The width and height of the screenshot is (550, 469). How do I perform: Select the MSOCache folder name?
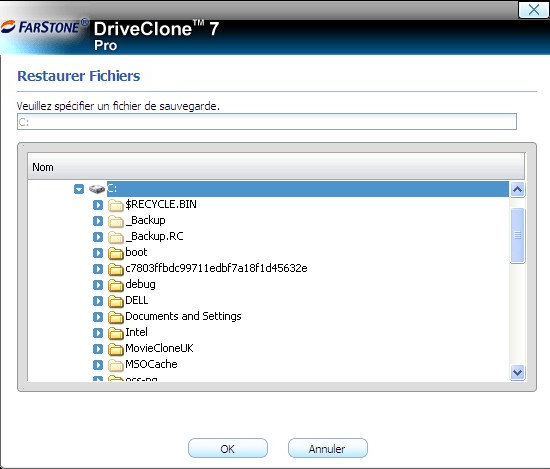(x=151, y=364)
